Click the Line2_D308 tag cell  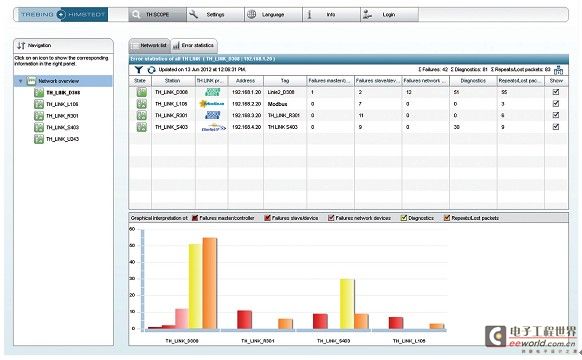pyautogui.click(x=281, y=92)
